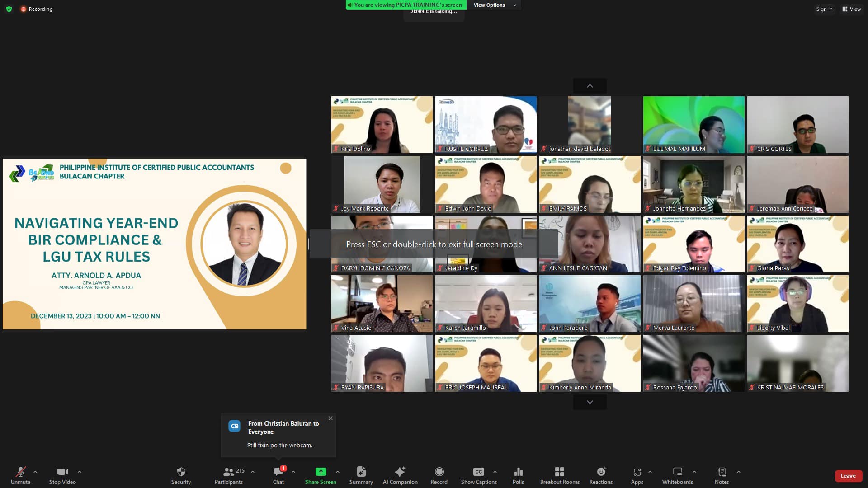
Task: Select the shared presentation slide
Action: tap(154, 244)
